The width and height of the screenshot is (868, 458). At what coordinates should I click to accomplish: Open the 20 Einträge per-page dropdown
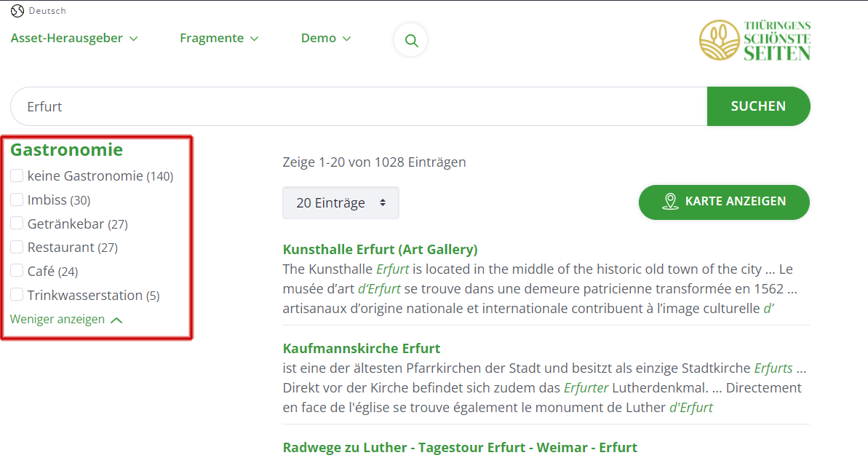pos(341,202)
